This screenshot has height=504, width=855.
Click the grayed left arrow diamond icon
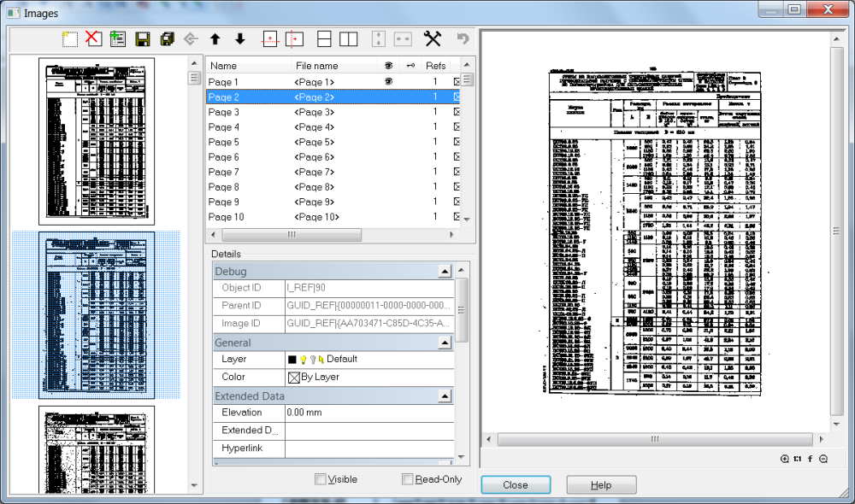click(191, 38)
